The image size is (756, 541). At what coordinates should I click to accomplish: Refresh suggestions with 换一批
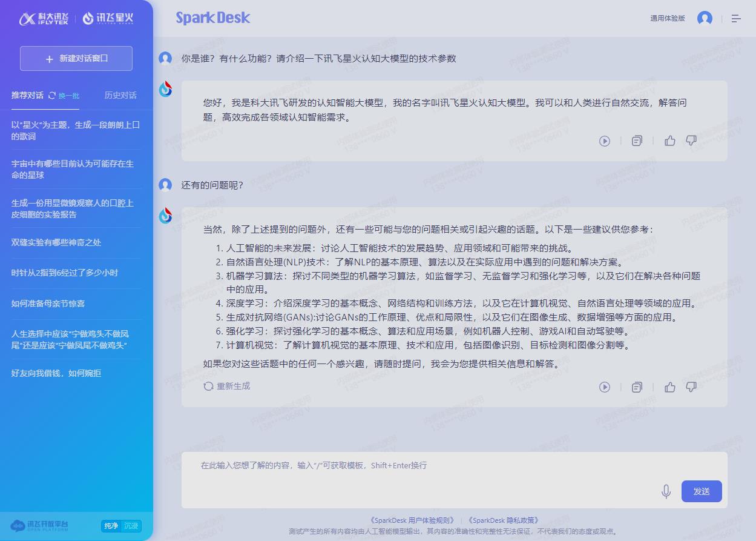click(x=64, y=95)
